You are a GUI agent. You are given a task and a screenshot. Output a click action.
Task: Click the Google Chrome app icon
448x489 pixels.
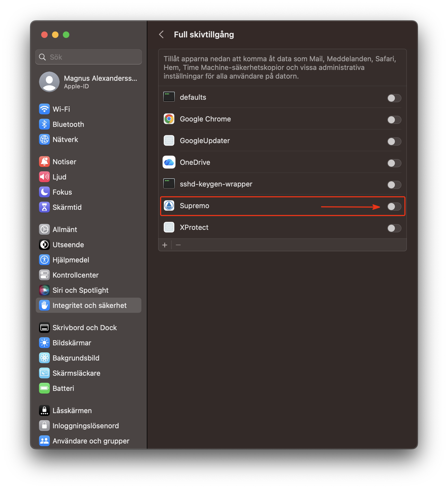click(x=169, y=119)
